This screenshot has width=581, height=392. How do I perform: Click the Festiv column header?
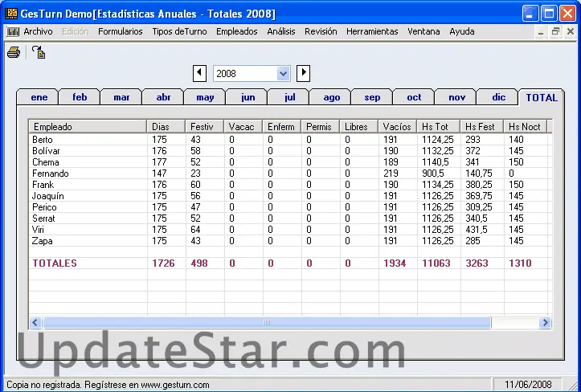(x=205, y=127)
